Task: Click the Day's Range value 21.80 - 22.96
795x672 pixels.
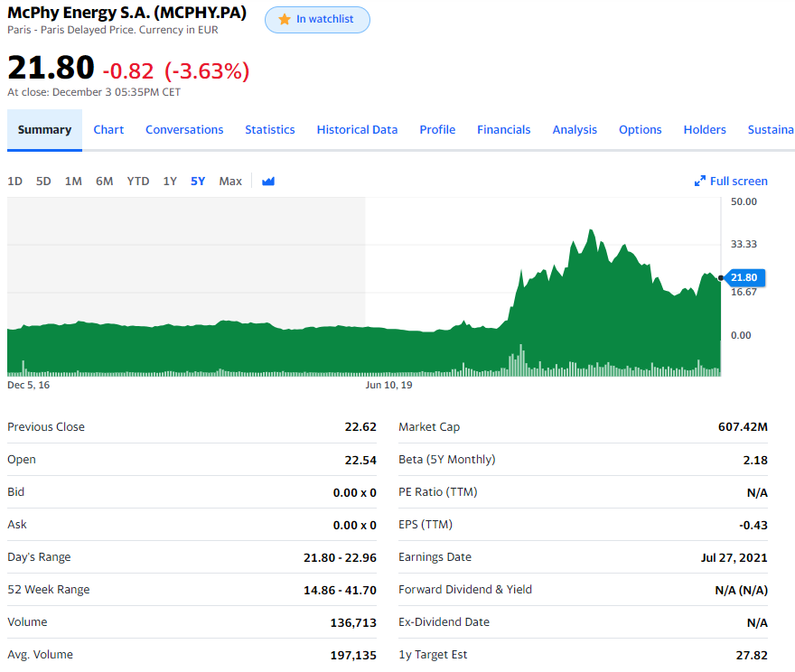Action: [340, 558]
